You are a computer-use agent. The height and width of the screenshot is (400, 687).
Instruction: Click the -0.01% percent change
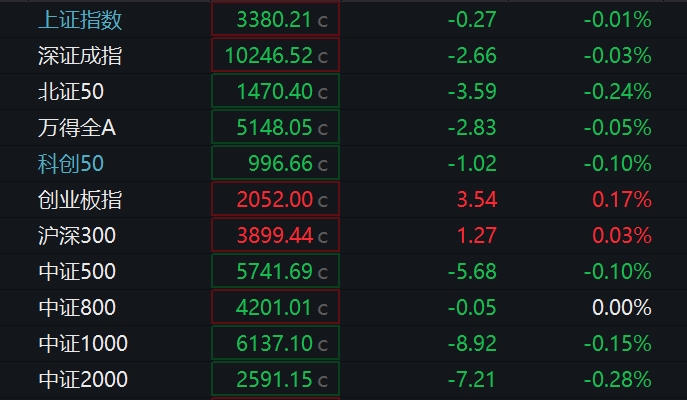point(617,20)
